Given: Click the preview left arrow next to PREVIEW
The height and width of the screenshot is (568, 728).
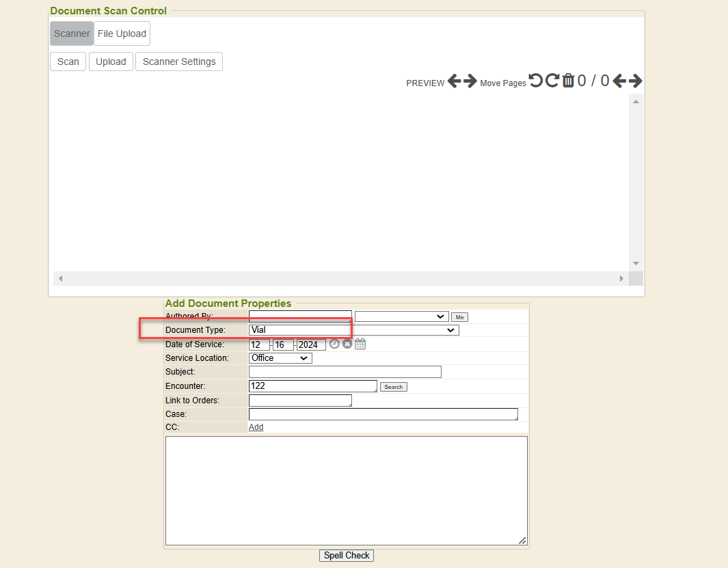Looking at the screenshot, I should pyautogui.click(x=454, y=81).
